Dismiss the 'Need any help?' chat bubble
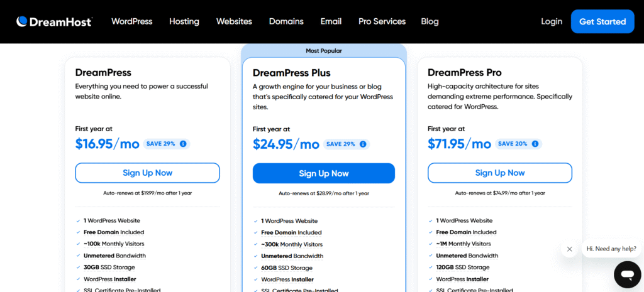644x292 pixels. pos(569,249)
